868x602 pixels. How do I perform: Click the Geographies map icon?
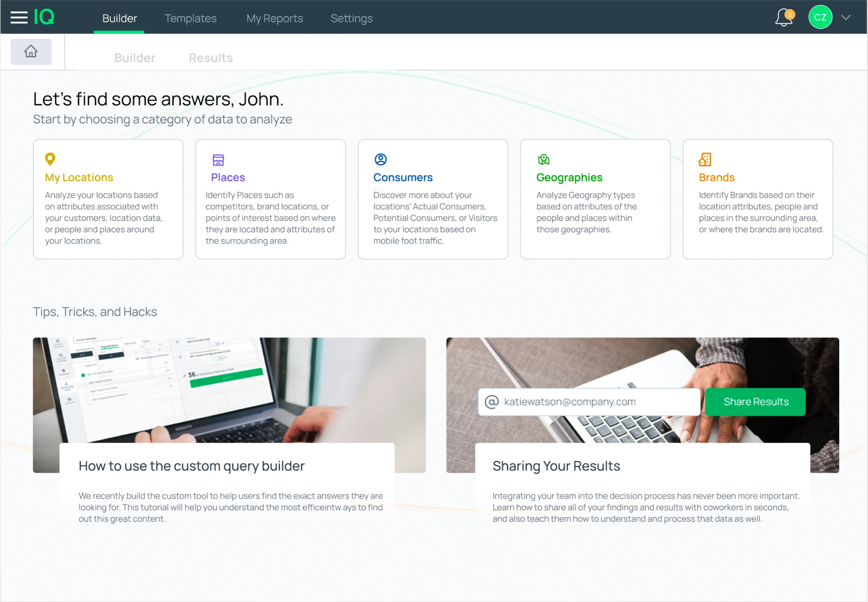click(543, 160)
